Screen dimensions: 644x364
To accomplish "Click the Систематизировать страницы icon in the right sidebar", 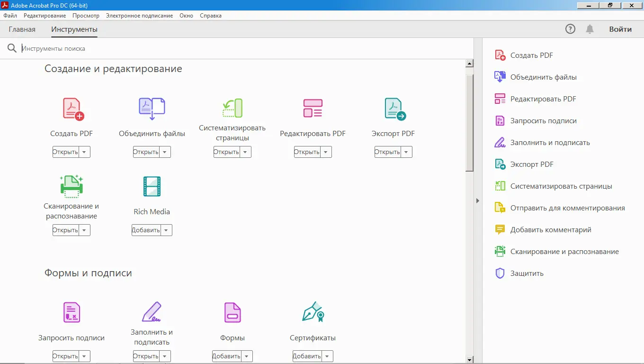I will [x=500, y=186].
